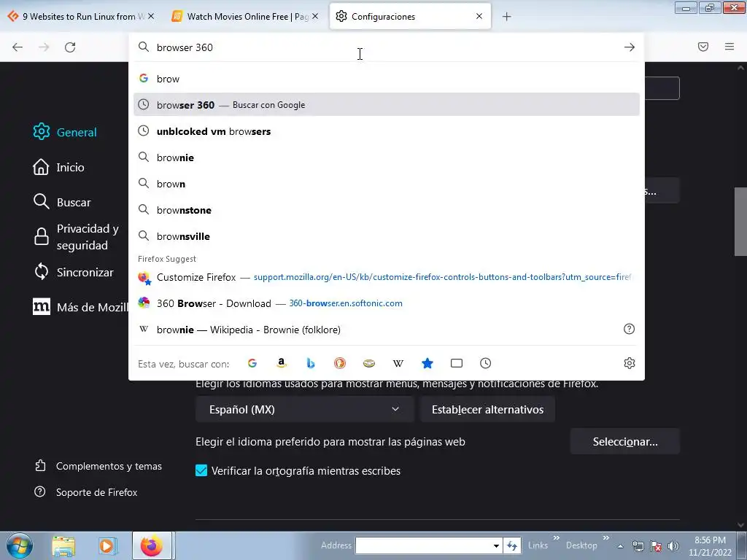Reload the current page
The image size is (747, 560).
[x=70, y=47]
